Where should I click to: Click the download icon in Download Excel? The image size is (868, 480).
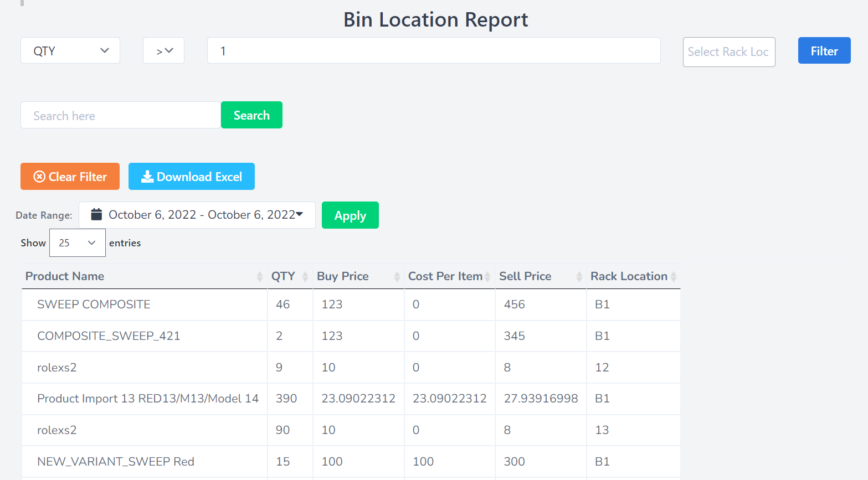click(147, 177)
